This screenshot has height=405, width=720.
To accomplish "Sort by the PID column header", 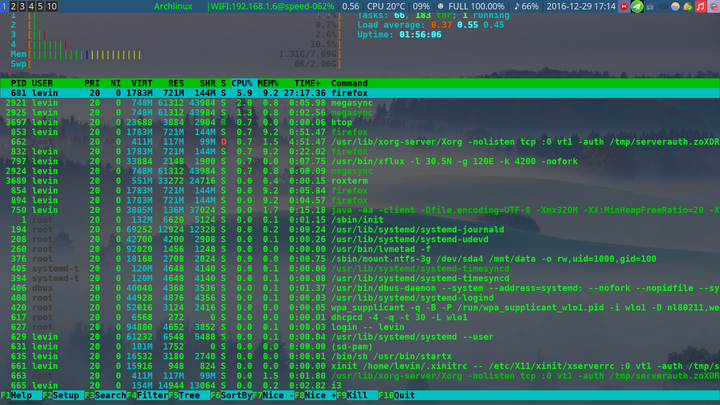I will (18, 83).
